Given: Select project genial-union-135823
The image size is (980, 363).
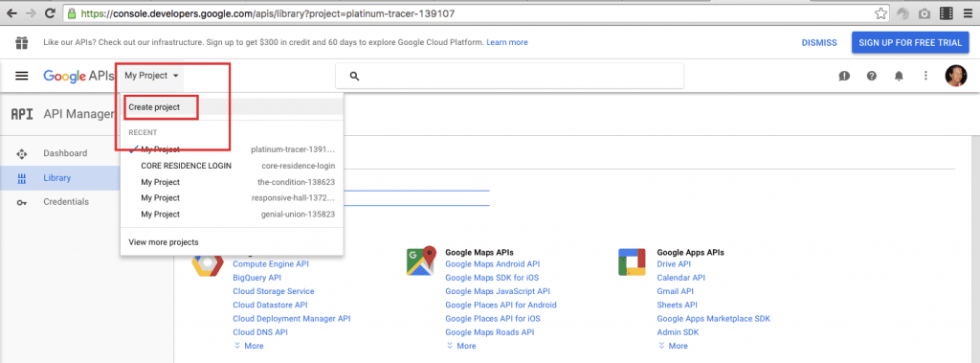Looking at the screenshot, I should tap(232, 214).
